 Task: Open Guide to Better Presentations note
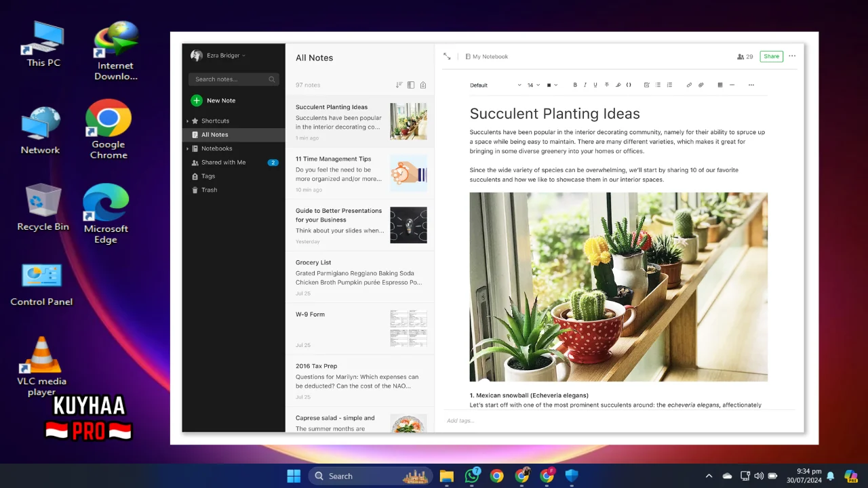pos(360,225)
